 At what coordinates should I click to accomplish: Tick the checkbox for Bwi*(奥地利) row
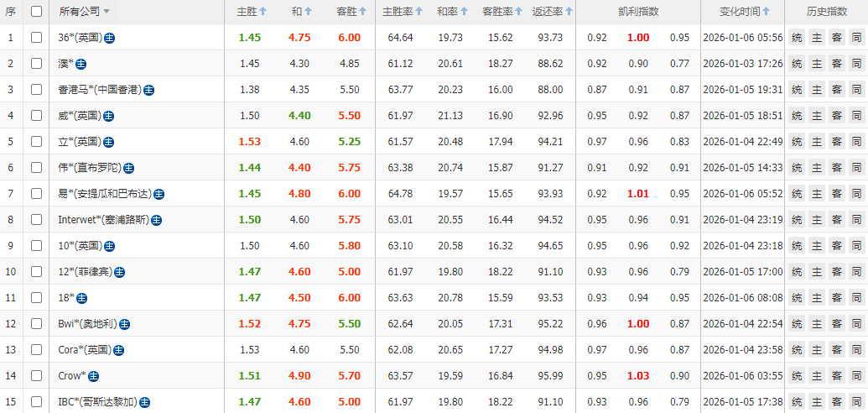point(36,324)
